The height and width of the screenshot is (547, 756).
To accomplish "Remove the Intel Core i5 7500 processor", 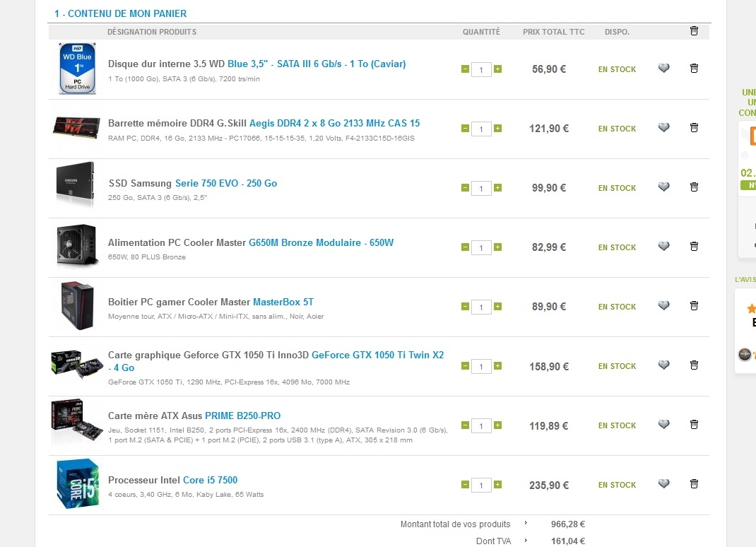I will (694, 483).
